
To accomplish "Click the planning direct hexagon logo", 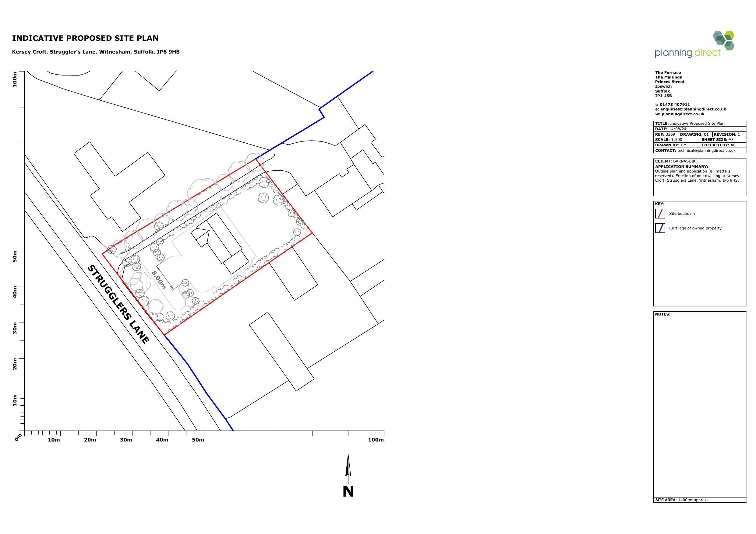I will point(723,40).
